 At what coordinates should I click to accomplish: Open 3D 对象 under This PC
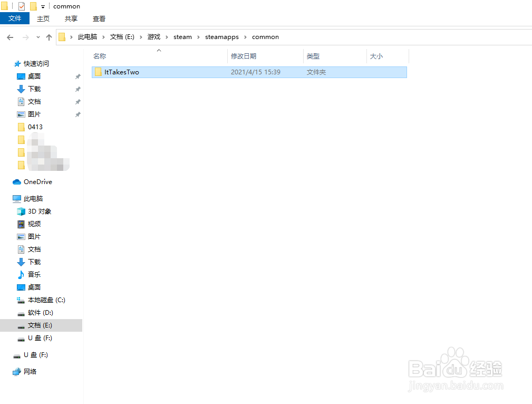tap(40, 211)
